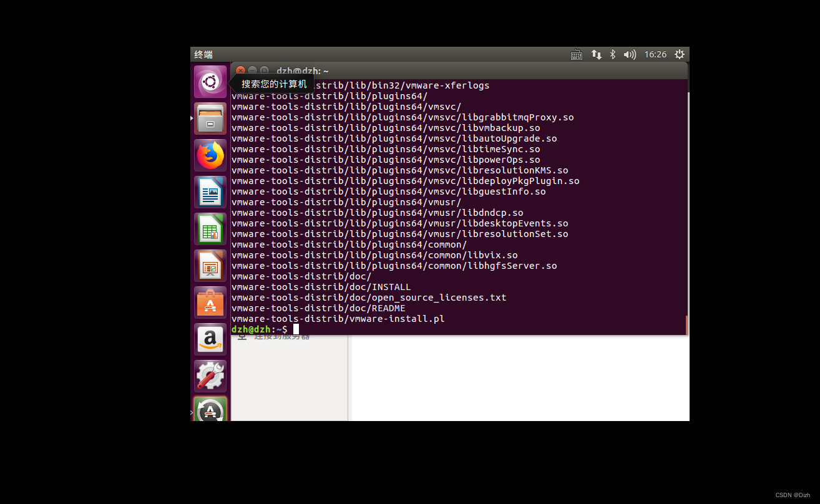820x504 pixels.
Task: Minimize the terminal window
Action: click(252, 70)
